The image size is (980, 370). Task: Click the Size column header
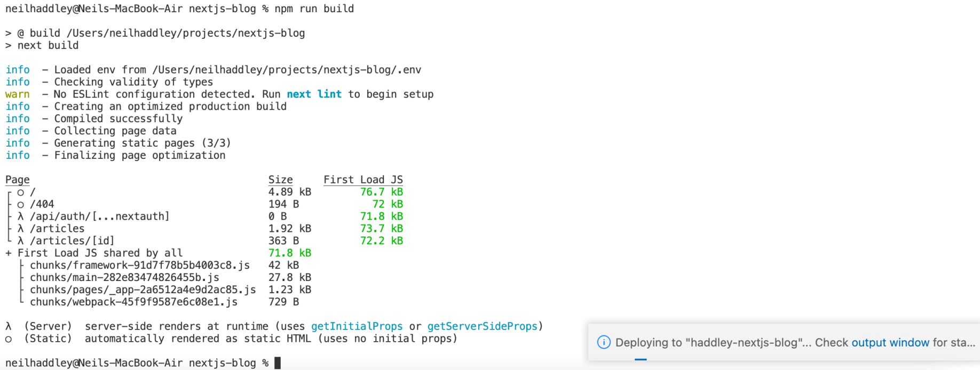click(x=280, y=180)
